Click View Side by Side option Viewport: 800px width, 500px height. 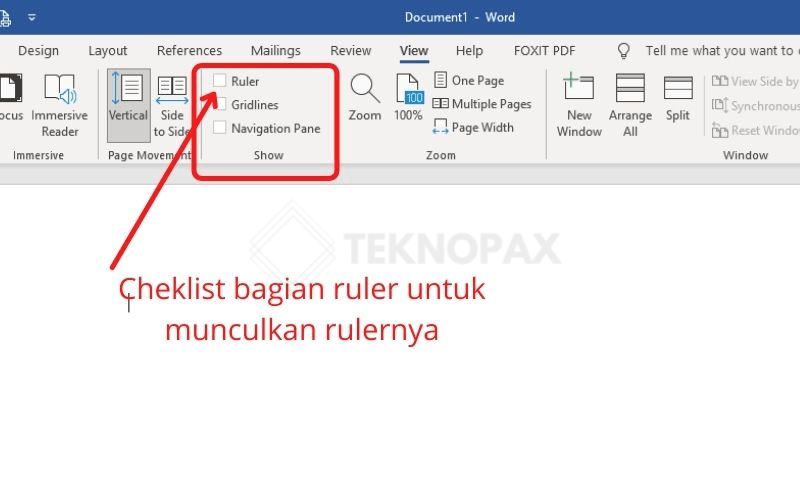(755, 81)
